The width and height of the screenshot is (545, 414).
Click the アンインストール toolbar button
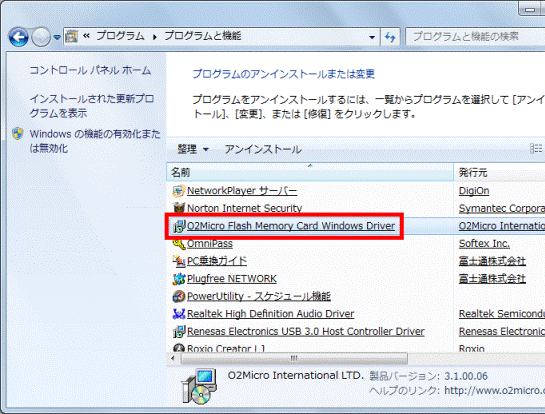[263, 149]
